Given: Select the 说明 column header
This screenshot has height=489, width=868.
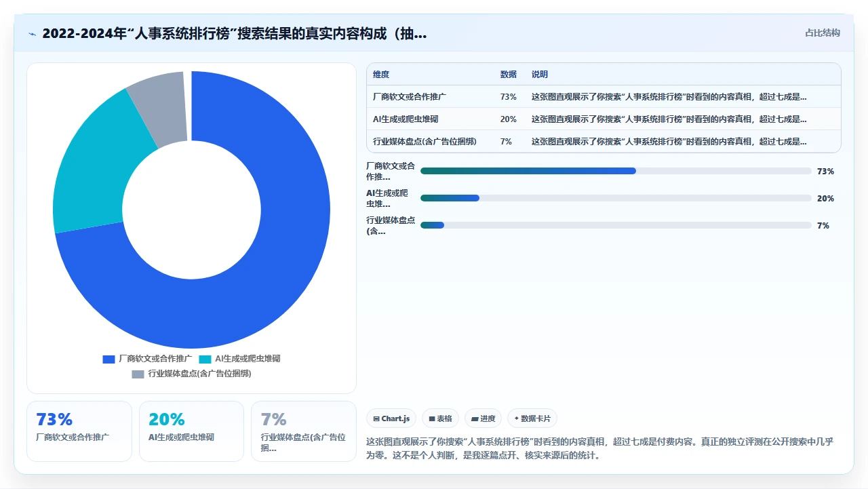Looking at the screenshot, I should coord(539,75).
